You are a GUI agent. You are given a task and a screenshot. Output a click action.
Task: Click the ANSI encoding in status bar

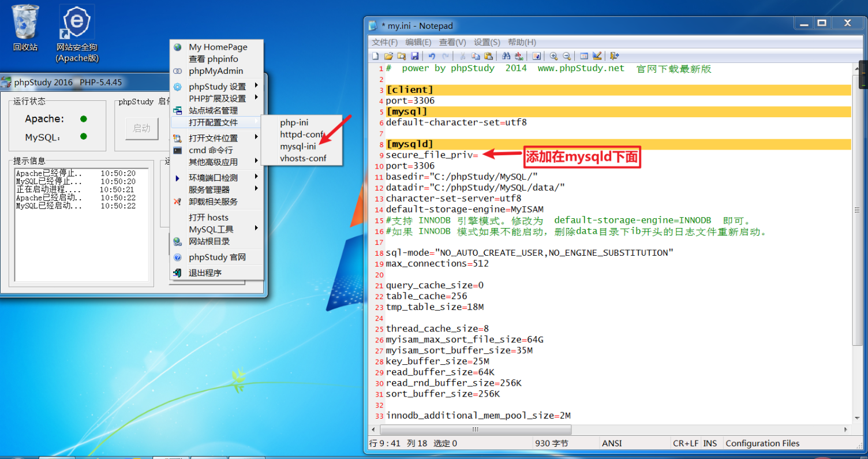pos(612,443)
